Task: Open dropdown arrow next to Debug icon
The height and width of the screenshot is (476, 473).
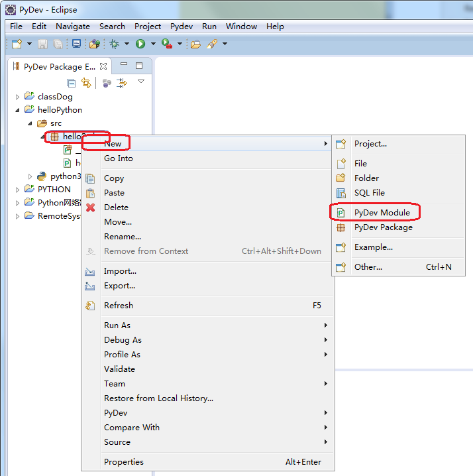Action: point(127,44)
